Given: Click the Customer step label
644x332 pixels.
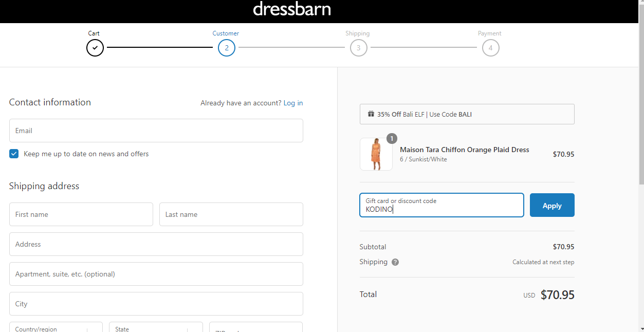Looking at the screenshot, I should click(226, 33).
